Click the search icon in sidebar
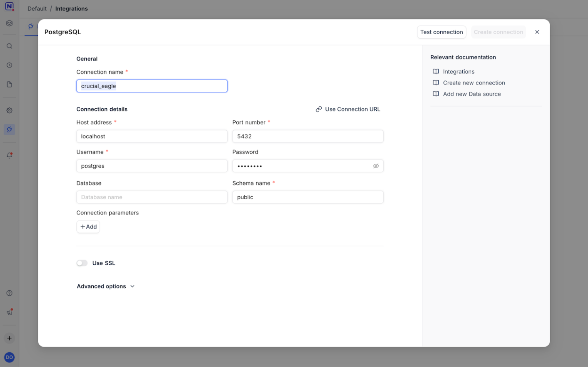The width and height of the screenshot is (588, 367). [x=9, y=46]
